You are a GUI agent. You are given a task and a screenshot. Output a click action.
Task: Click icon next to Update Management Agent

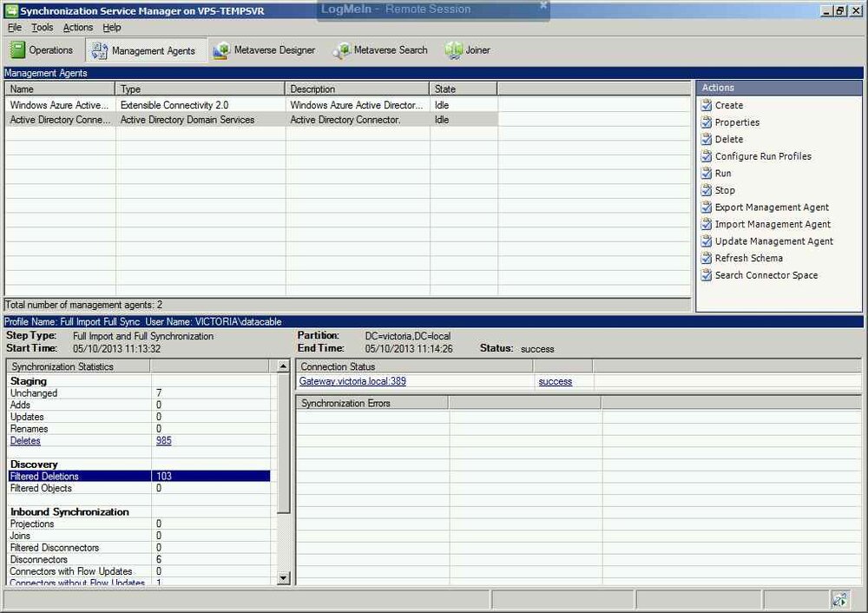[x=707, y=241]
